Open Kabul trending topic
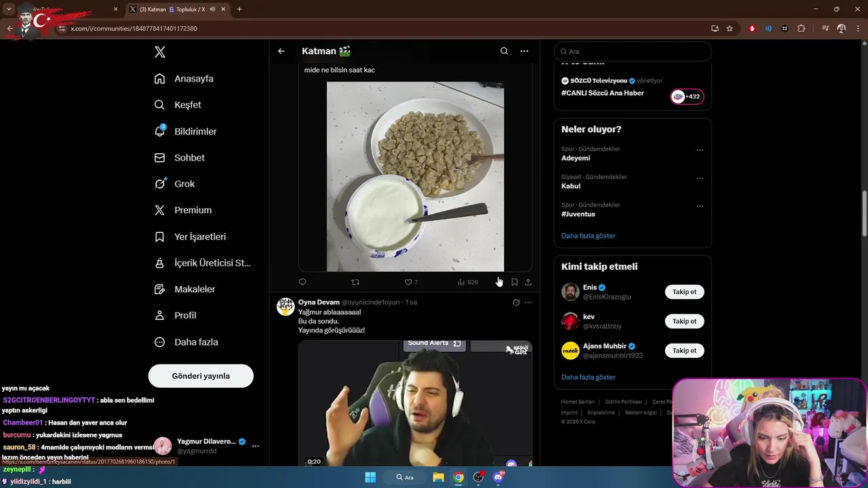Screen dimensions: 868x488 click(x=571, y=186)
